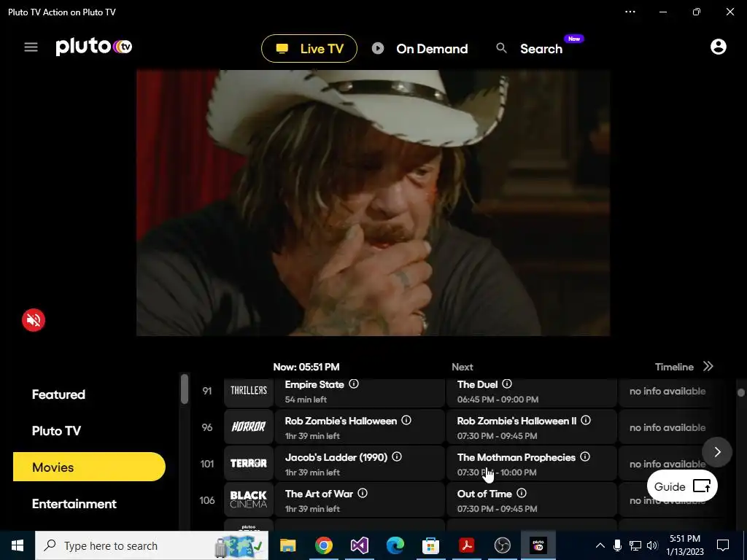This screenshot has width=747, height=560.
Task: Show info for The Art of War
Action: [363, 494]
